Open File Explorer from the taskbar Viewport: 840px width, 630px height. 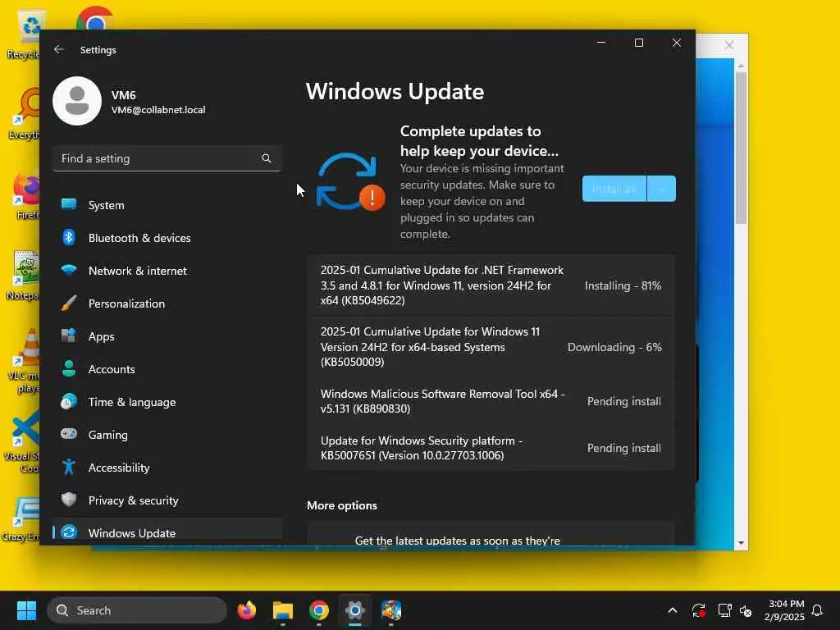282,610
